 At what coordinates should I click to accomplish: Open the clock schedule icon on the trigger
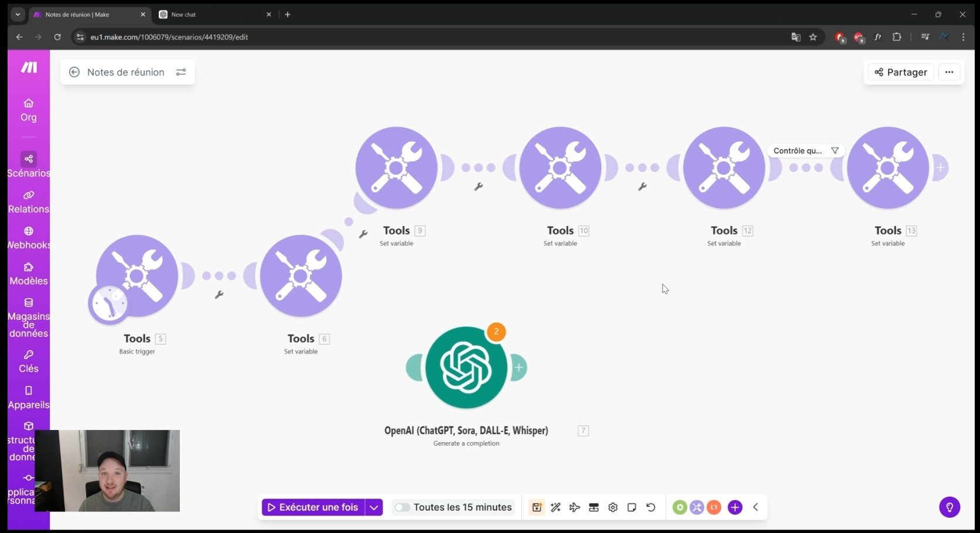(x=109, y=304)
